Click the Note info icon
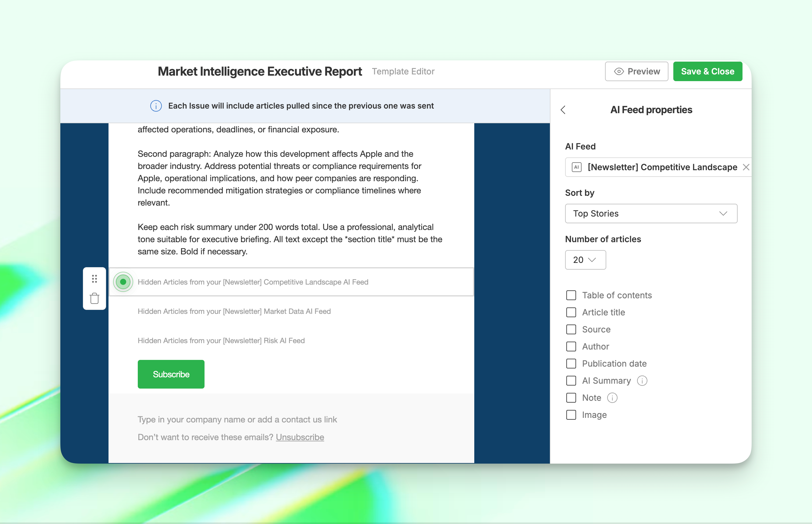Image resolution: width=812 pixels, height=524 pixels. pyautogui.click(x=612, y=398)
